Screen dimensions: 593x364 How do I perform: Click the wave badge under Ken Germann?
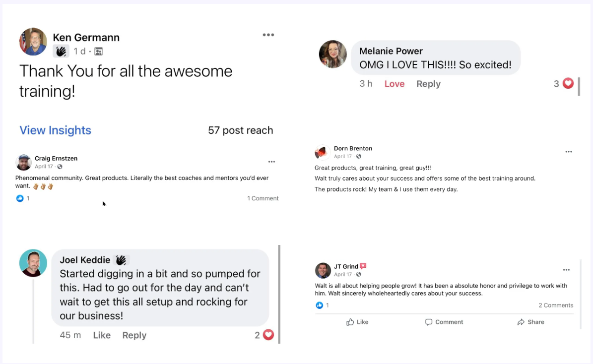[61, 51]
